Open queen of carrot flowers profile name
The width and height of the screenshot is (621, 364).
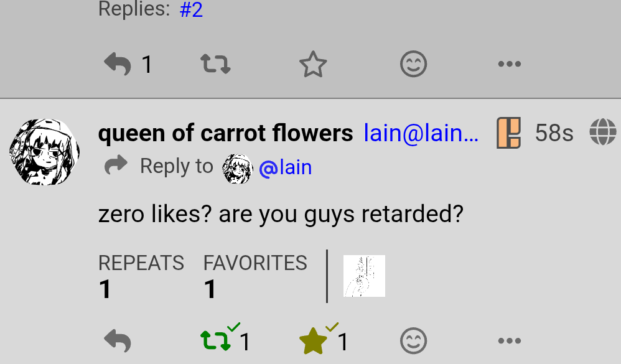(225, 133)
